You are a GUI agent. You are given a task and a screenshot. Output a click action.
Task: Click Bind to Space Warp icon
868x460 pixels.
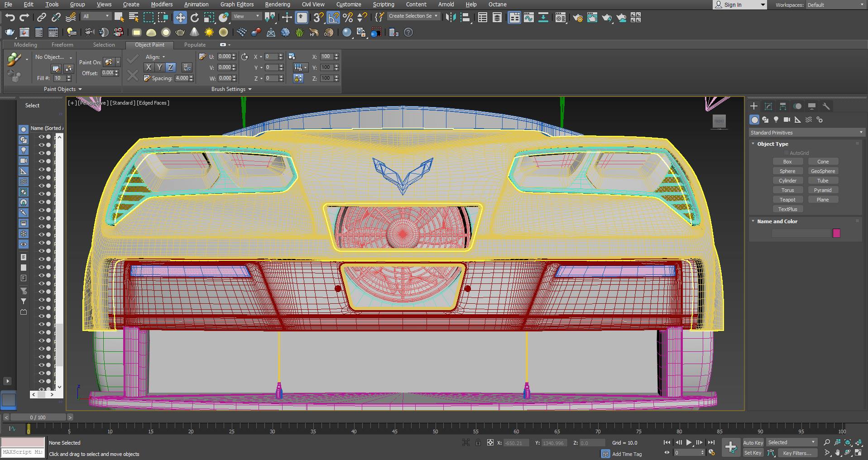71,18
